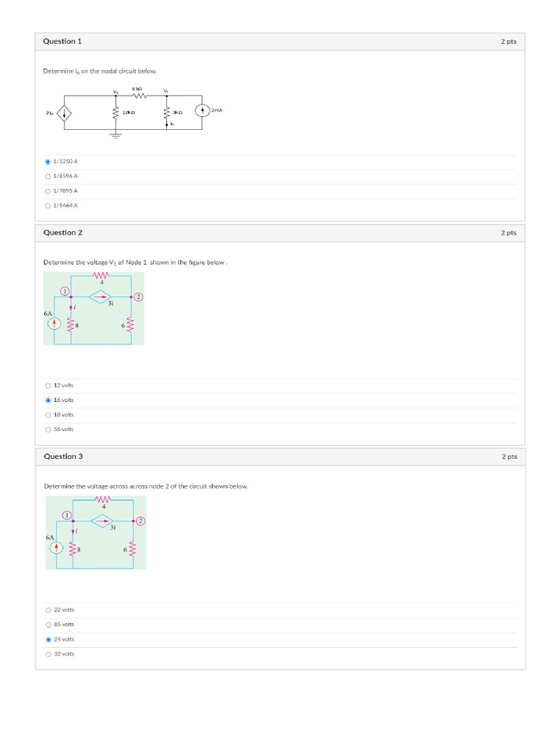This screenshot has width=560, height=747.
Task: Click the 2 pts label on Question 1
Action: click(508, 42)
